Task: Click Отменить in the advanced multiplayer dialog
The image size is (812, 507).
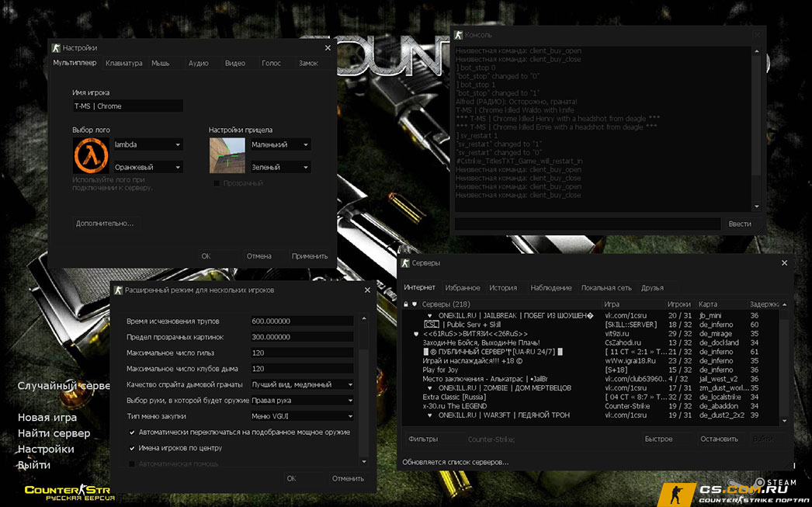Action: 348,478
